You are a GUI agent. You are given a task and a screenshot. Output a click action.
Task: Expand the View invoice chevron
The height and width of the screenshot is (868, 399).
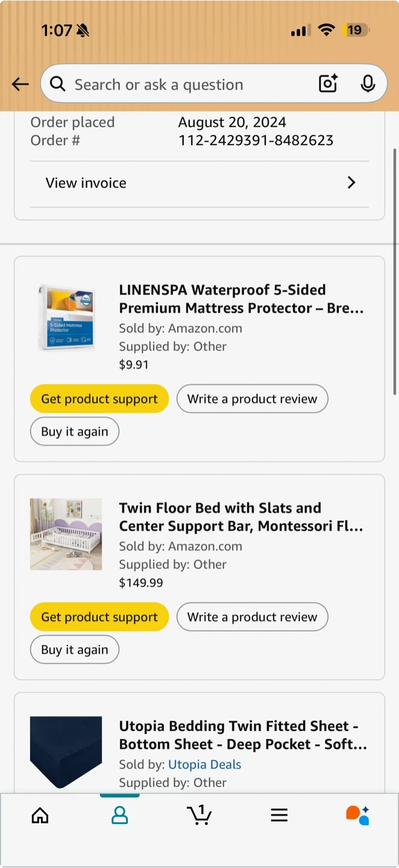point(351,183)
